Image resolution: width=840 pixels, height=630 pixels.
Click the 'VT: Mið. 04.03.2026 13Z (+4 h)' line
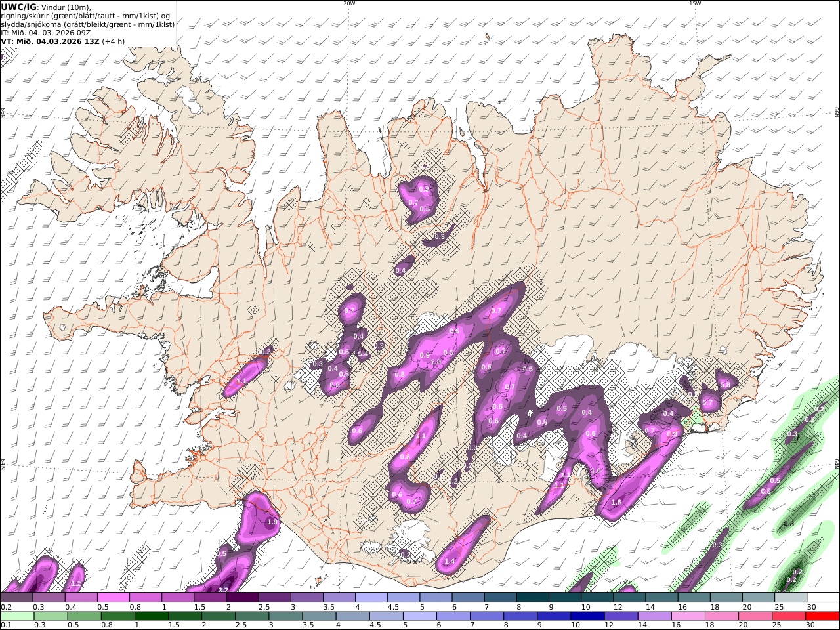coord(62,41)
